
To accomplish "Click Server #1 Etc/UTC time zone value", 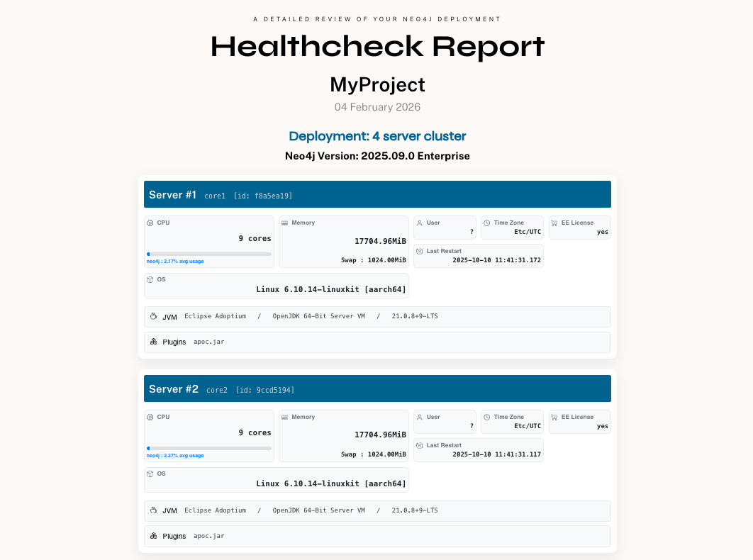I will [x=528, y=232].
